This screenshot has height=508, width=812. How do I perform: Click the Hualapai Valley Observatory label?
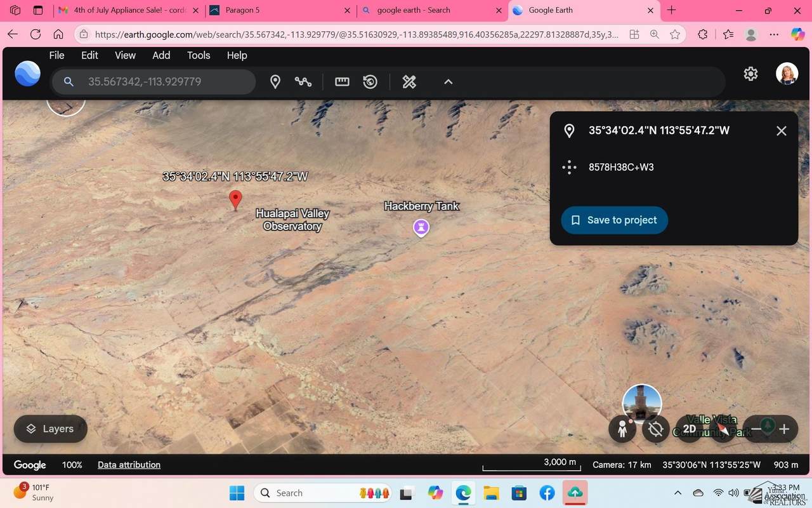[292, 220]
